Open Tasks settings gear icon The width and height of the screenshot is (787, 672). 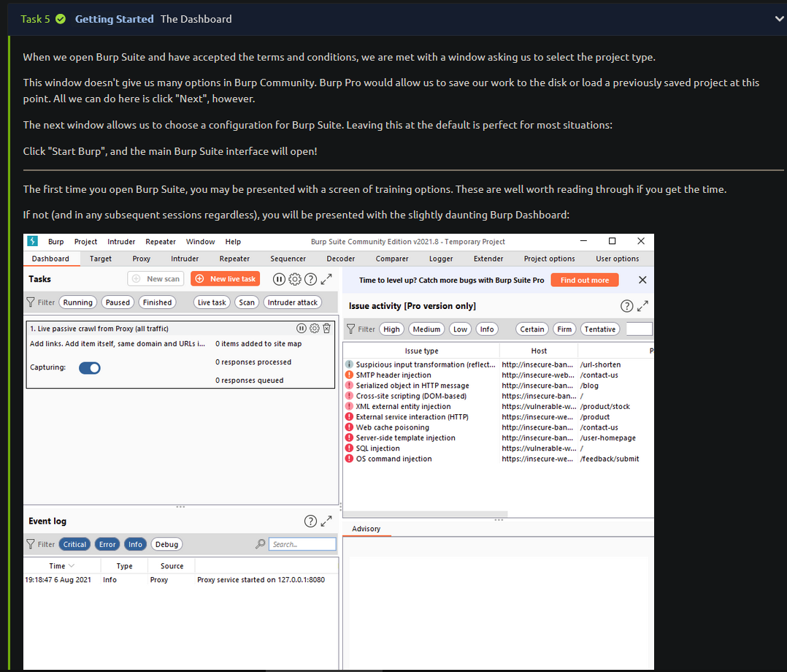point(295,279)
